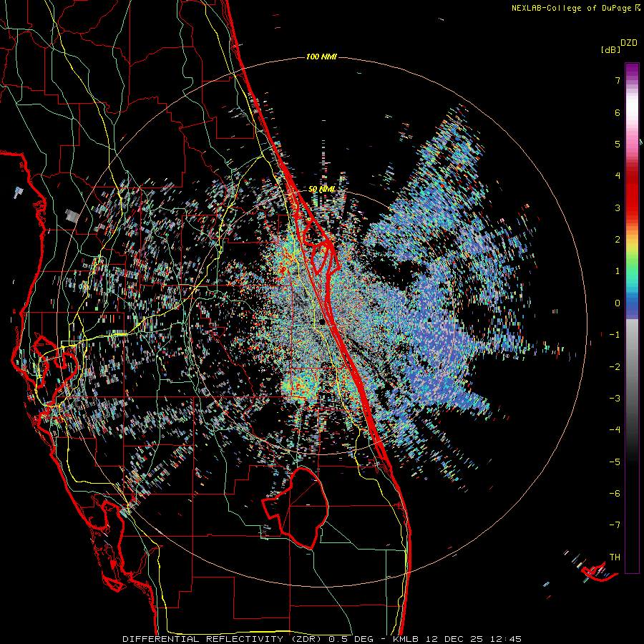
Task: Click the NEXLAB-College of DuPage title text
Action: click(572, 8)
